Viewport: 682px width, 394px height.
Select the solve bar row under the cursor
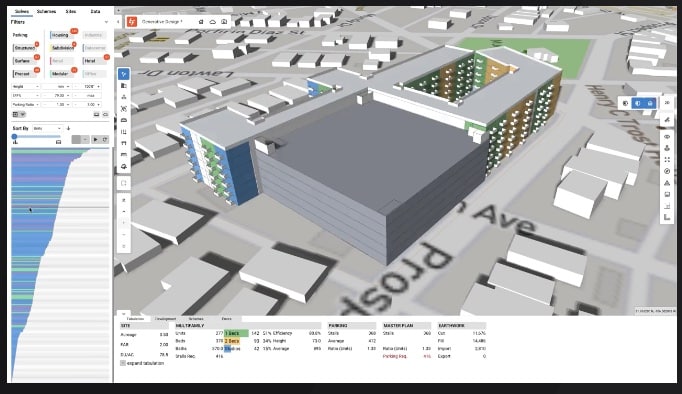tap(60, 208)
